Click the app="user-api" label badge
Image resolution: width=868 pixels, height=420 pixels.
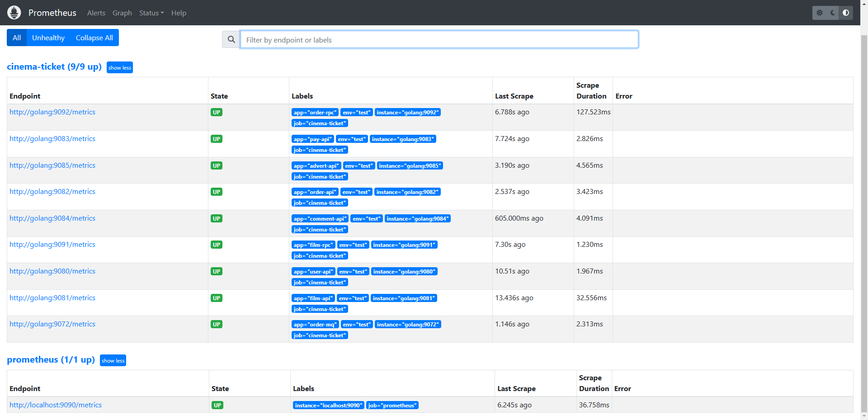pyautogui.click(x=313, y=272)
